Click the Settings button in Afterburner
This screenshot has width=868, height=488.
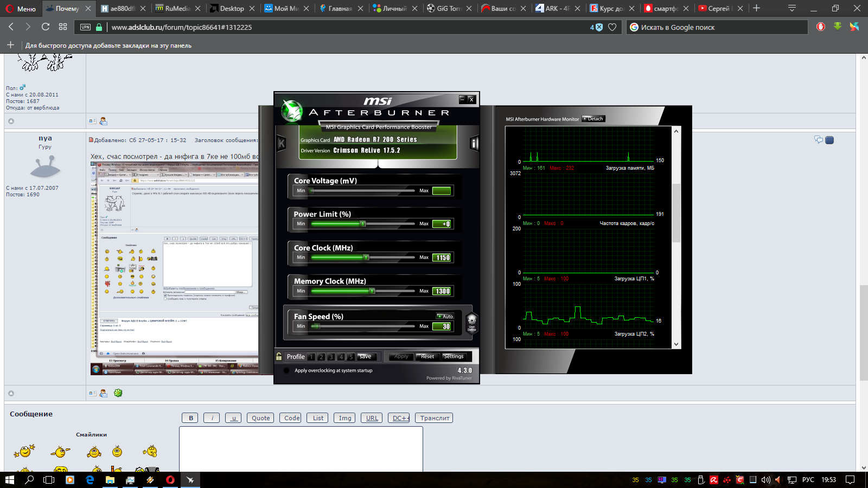(x=454, y=356)
